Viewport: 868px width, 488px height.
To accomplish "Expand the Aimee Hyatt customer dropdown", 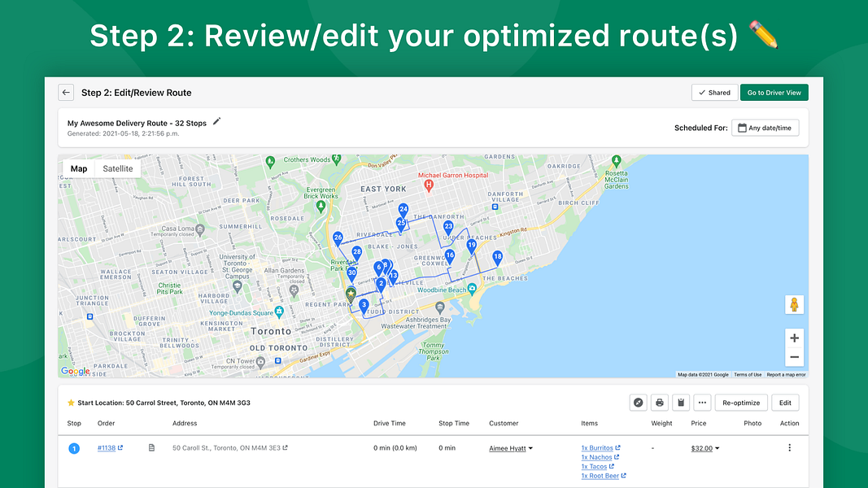I will (x=511, y=449).
